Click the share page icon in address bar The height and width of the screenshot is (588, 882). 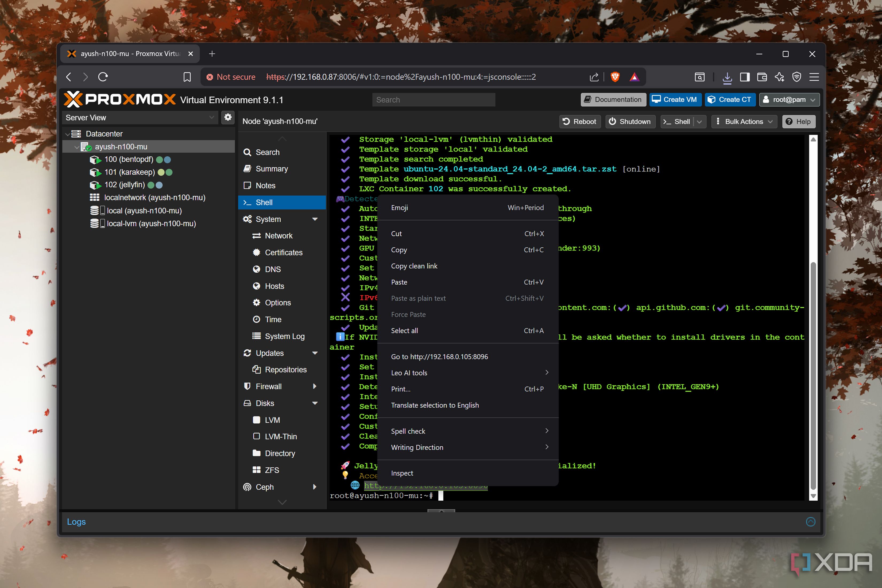[x=594, y=77]
